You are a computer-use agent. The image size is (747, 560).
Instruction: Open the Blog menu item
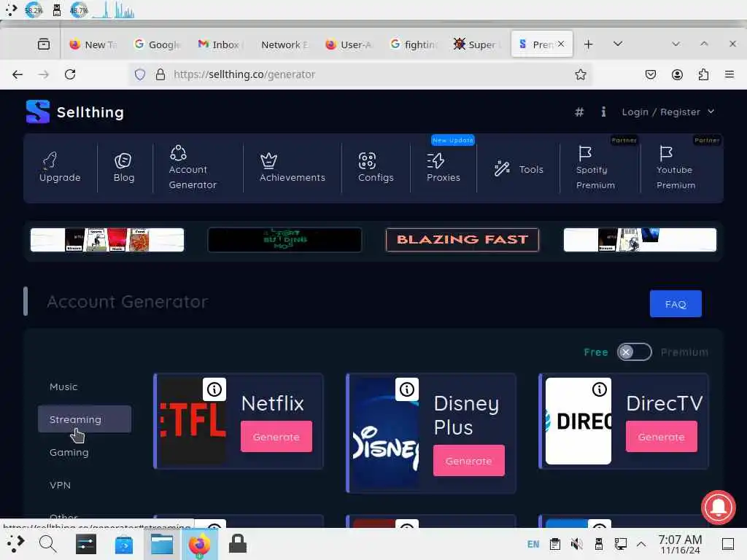tap(124, 168)
